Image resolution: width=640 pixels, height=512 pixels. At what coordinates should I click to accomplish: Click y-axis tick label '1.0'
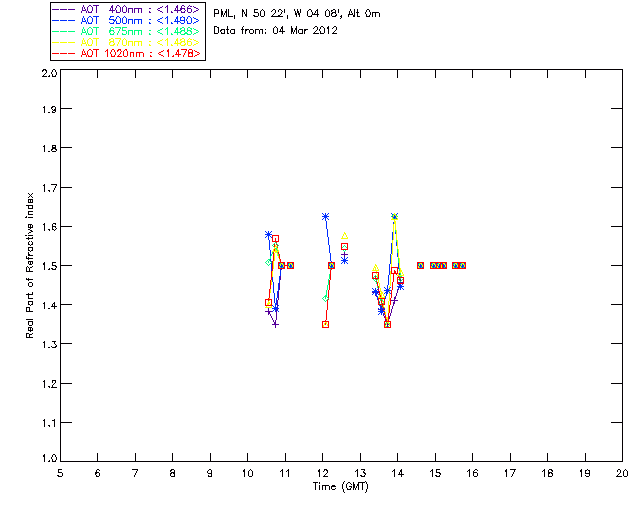(x=49, y=458)
